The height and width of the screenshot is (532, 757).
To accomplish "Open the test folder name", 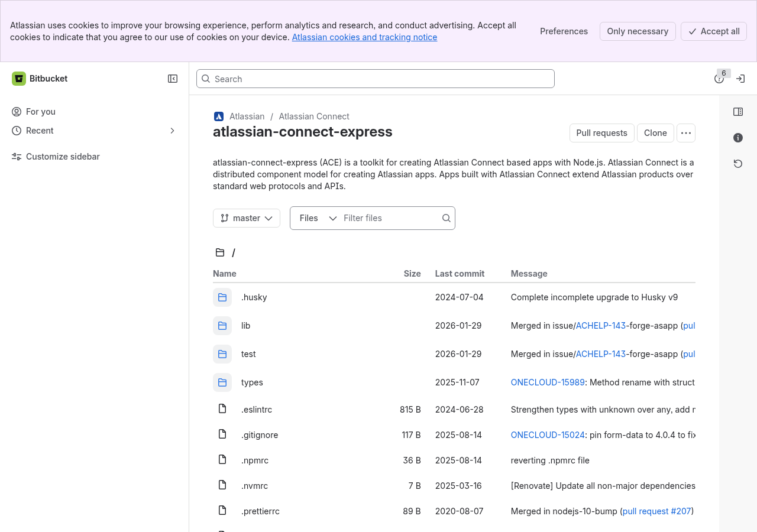I will (248, 354).
